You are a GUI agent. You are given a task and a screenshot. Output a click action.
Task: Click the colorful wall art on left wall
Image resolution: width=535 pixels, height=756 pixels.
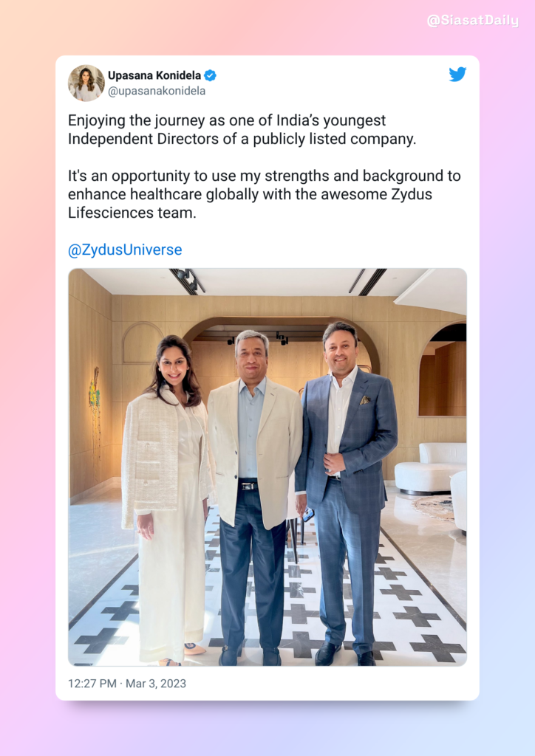click(x=95, y=396)
